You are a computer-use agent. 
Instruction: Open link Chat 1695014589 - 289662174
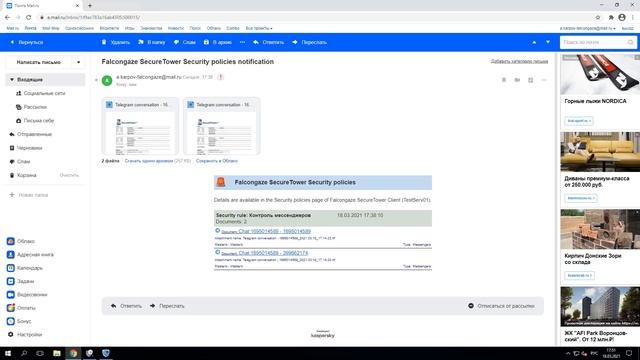[x=273, y=253]
